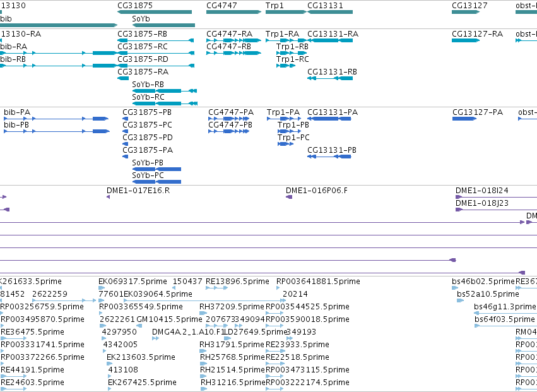Open the GM10415.5prime EST label
The height and width of the screenshot is (392, 537).
point(169,319)
